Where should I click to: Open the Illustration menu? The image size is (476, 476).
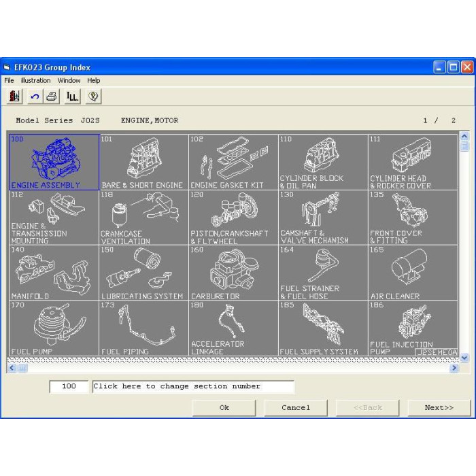pyautogui.click(x=35, y=80)
